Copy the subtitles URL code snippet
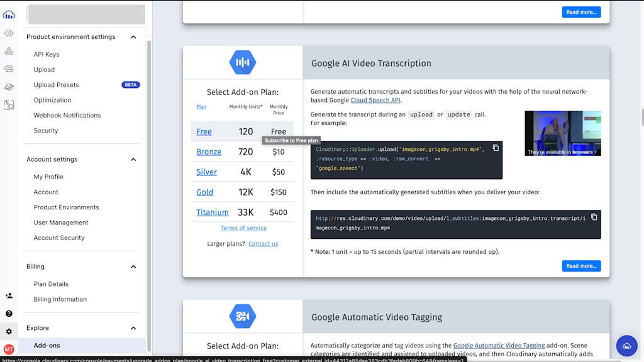 point(594,217)
